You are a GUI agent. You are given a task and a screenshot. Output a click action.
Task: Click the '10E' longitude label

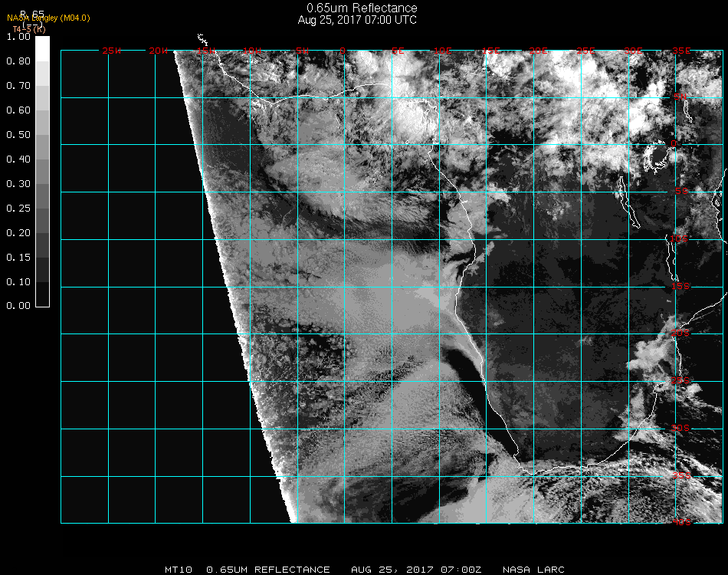[x=442, y=51]
